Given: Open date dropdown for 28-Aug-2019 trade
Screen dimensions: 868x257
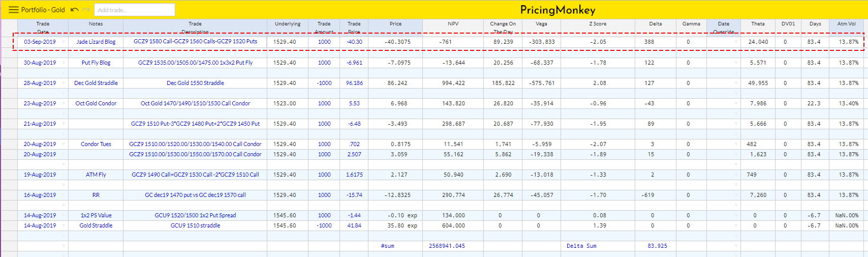Looking at the screenshot, I should pyautogui.click(x=64, y=83).
